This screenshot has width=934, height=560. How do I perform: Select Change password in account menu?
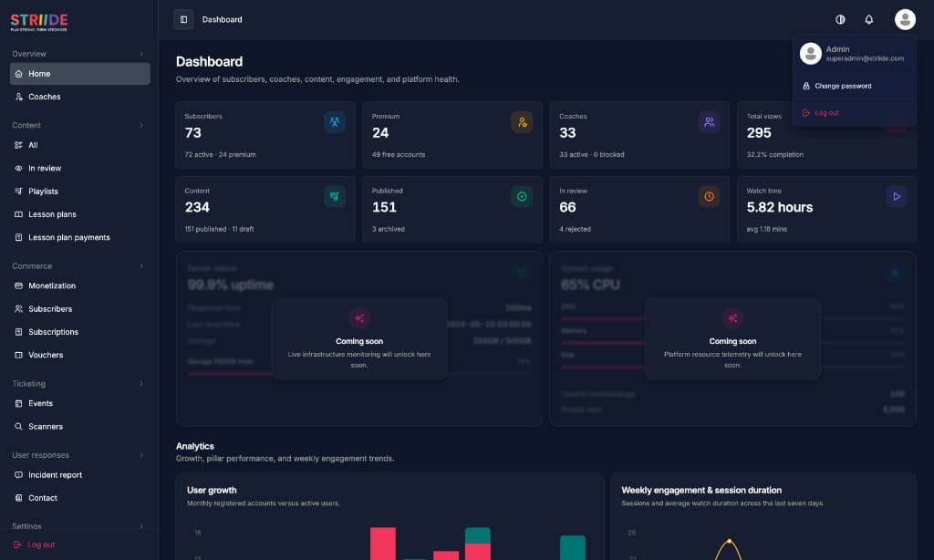pyautogui.click(x=854, y=86)
